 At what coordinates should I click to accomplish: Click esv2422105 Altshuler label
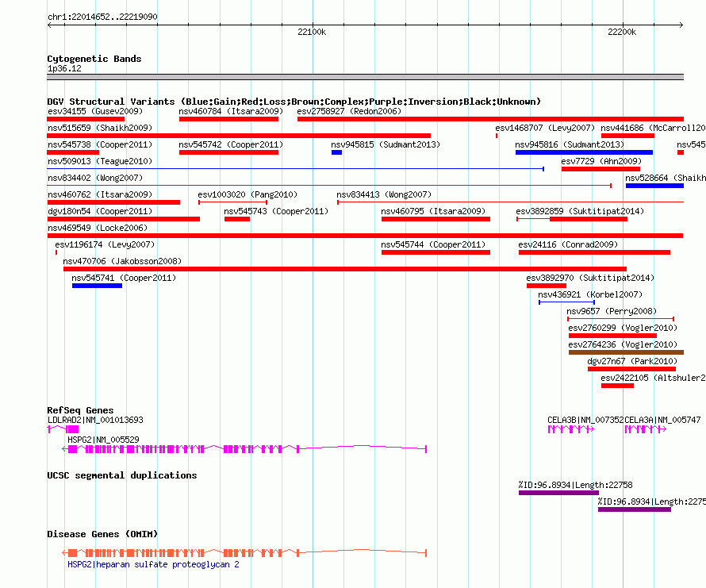click(653, 378)
